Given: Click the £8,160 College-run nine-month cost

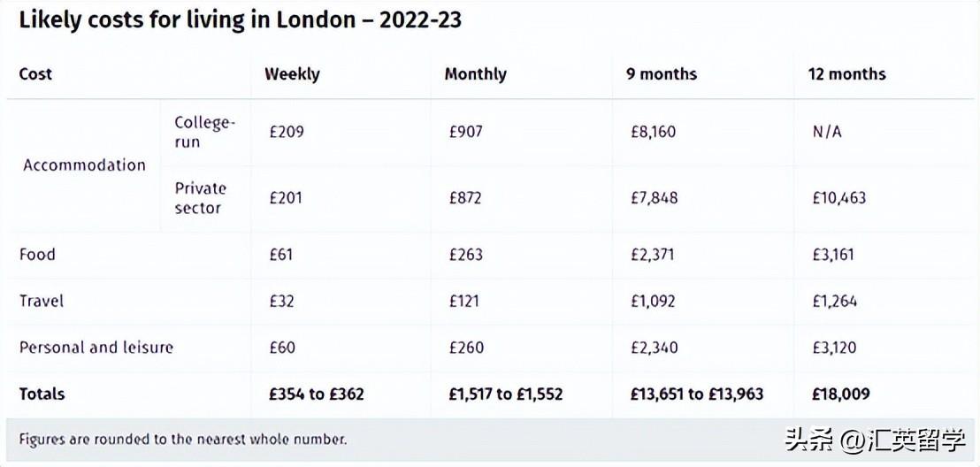Looking at the screenshot, I should (653, 132).
